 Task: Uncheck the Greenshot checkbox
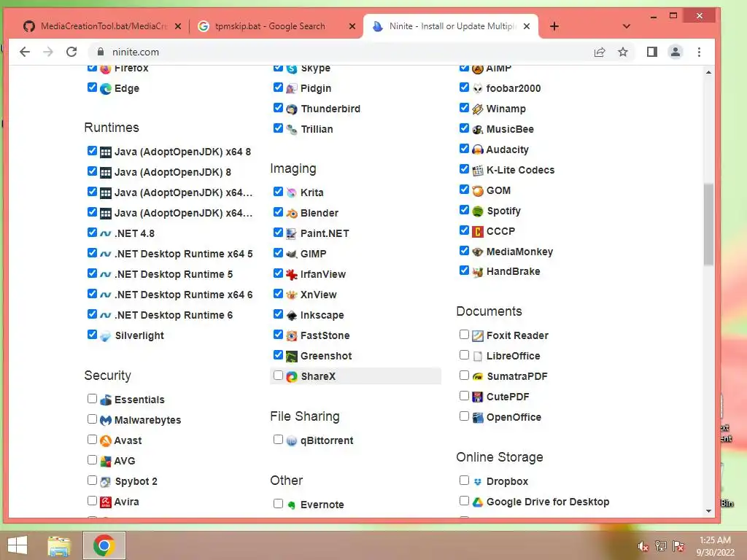click(278, 355)
